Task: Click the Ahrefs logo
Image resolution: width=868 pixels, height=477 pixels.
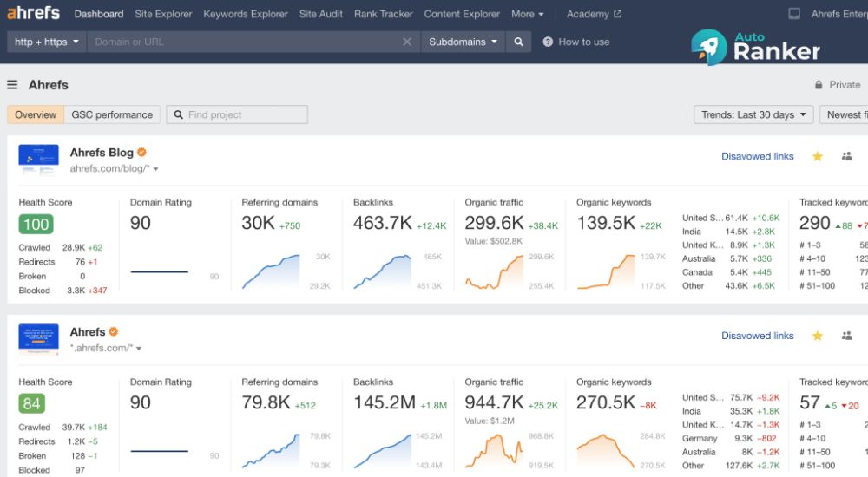Action: click(33, 13)
